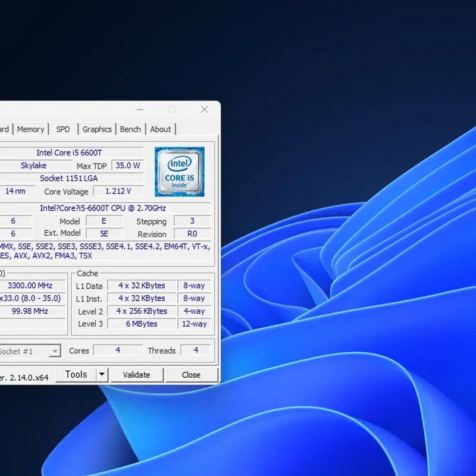Click the Model value E
The width and height of the screenshot is (476, 476).
(104, 221)
